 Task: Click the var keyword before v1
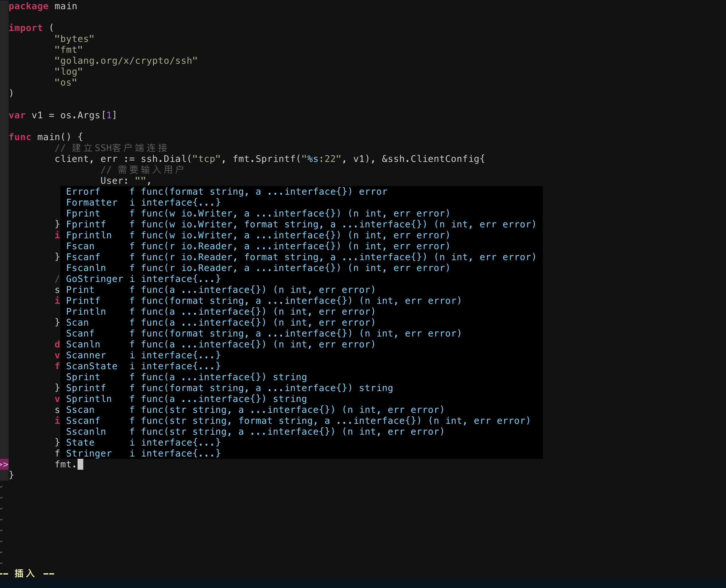pyautogui.click(x=17, y=115)
